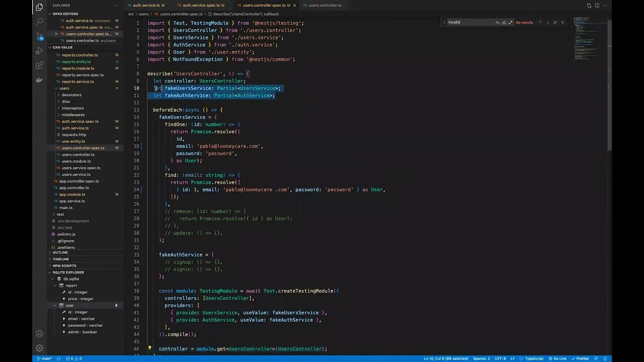Screen dimensions: 644x362
Task: Click Ln 10, Col 8 in status bar
Action: [446, 358]
